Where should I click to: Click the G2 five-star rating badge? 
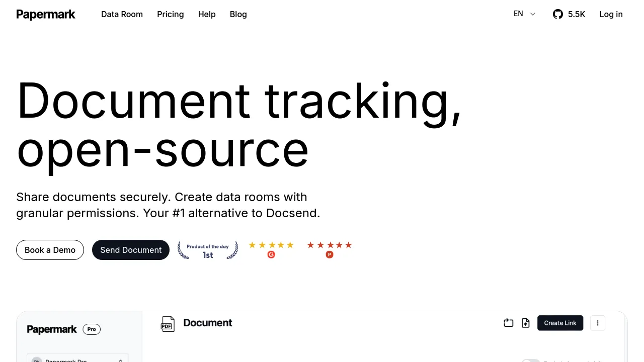(x=271, y=249)
